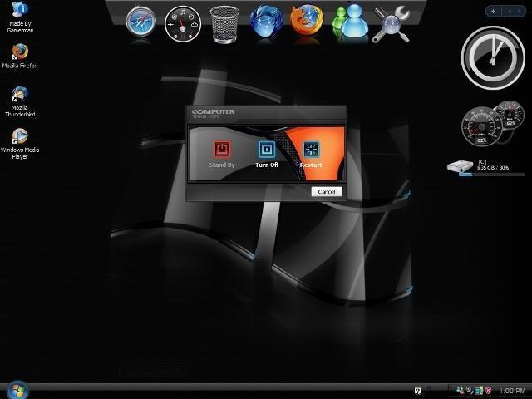Click the blue Turn Off icon
Viewport: 532px width, 399px height.
click(x=267, y=150)
